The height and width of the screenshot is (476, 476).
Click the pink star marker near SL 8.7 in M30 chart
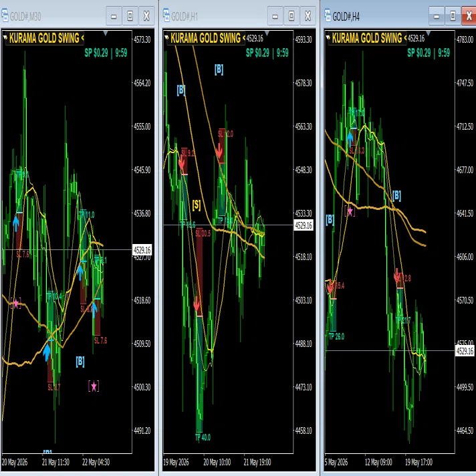pyautogui.click(x=94, y=386)
